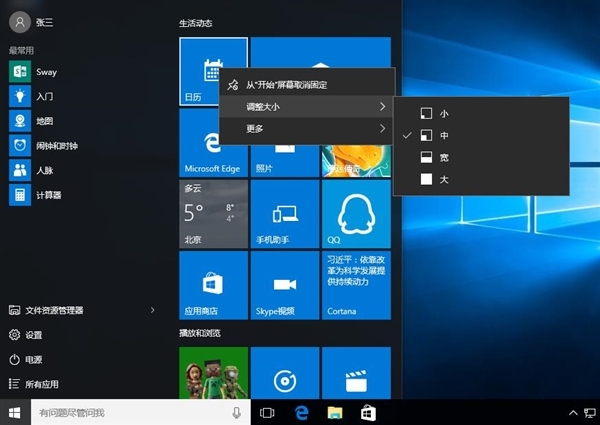Open the QQ tile
The height and width of the screenshot is (425, 600).
tap(355, 214)
